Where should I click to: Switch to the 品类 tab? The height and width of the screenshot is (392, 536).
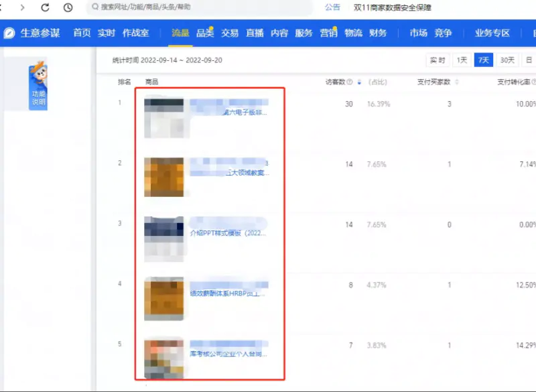pyautogui.click(x=207, y=31)
